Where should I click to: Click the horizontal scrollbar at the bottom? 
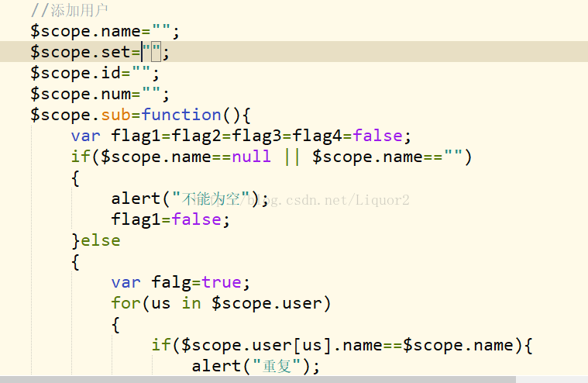click(258, 380)
